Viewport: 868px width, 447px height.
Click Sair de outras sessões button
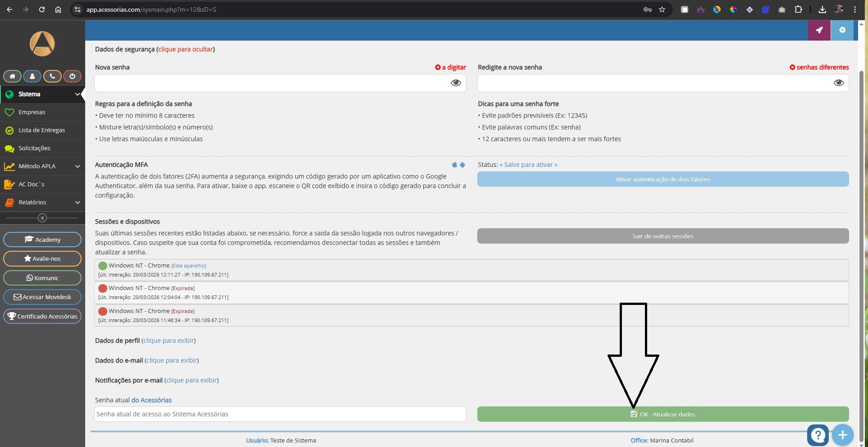click(x=662, y=236)
